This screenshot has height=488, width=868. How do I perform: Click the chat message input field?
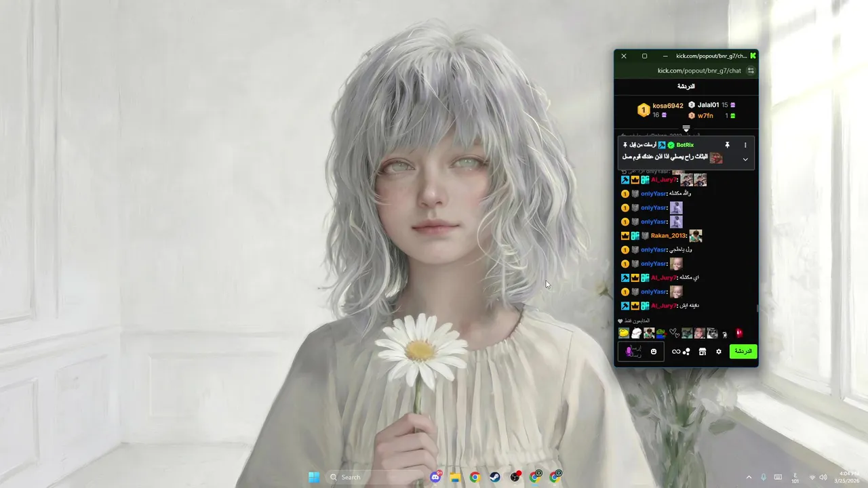(640, 352)
